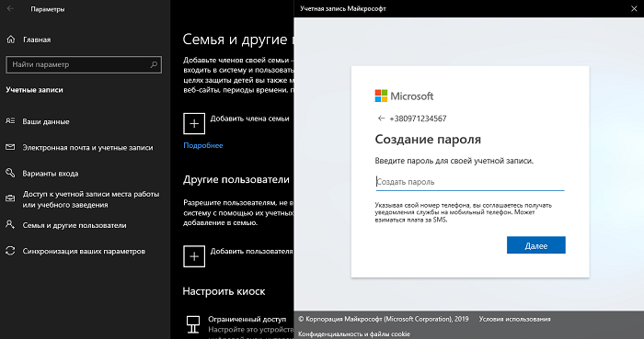Open Условия использования link

[514, 319]
